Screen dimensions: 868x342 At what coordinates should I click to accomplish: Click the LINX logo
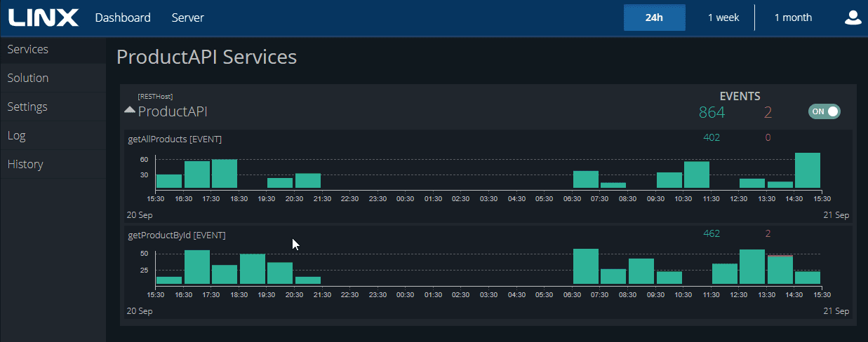[44, 18]
